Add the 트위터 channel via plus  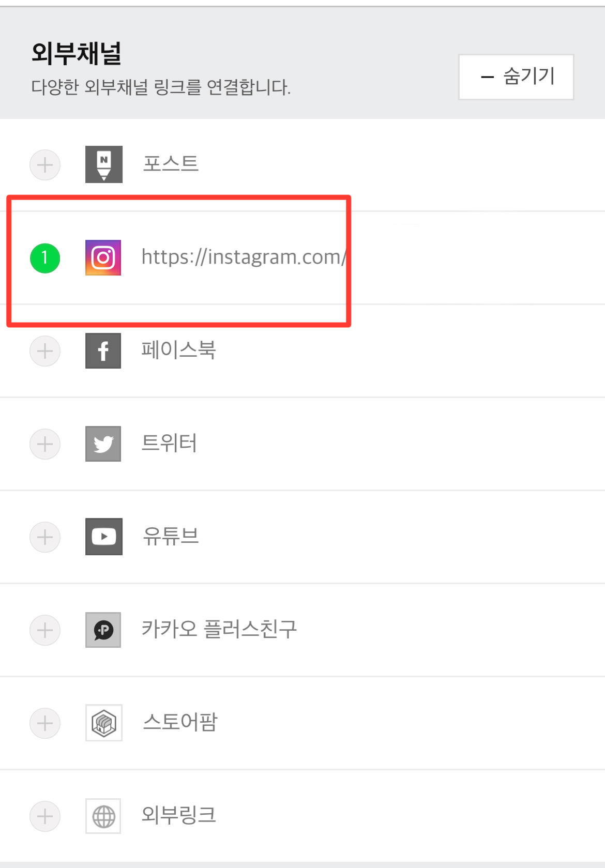45,444
